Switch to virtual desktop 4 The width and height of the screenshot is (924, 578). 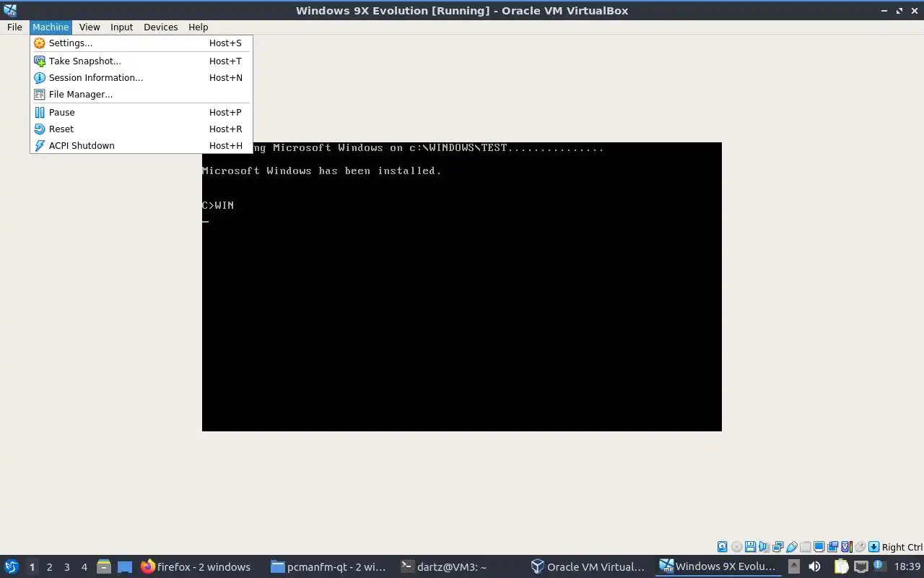84,567
